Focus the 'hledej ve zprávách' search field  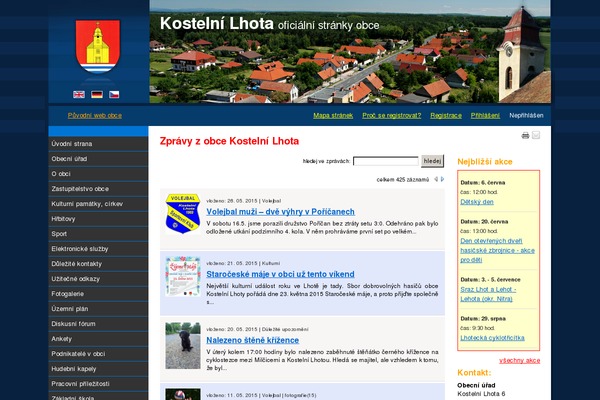pyautogui.click(x=386, y=161)
